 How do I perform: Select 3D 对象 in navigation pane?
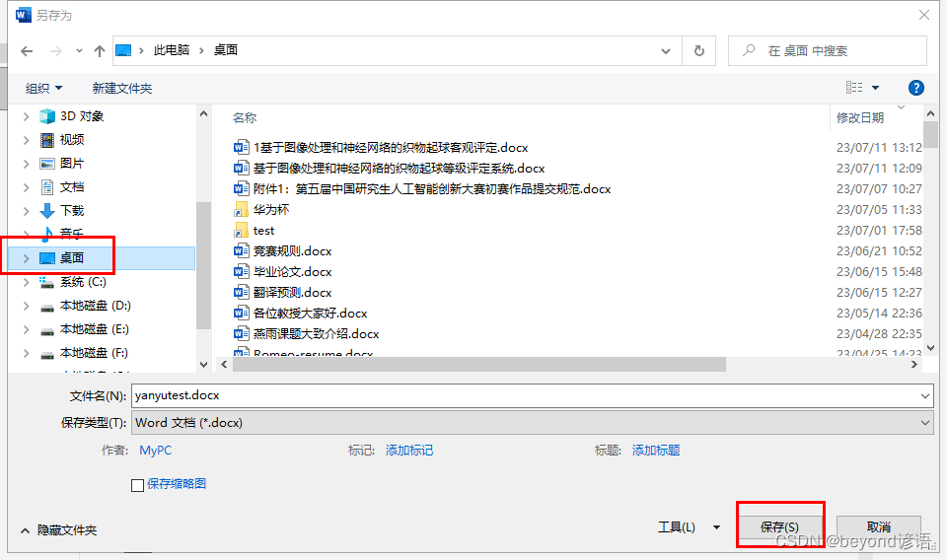coord(82,116)
